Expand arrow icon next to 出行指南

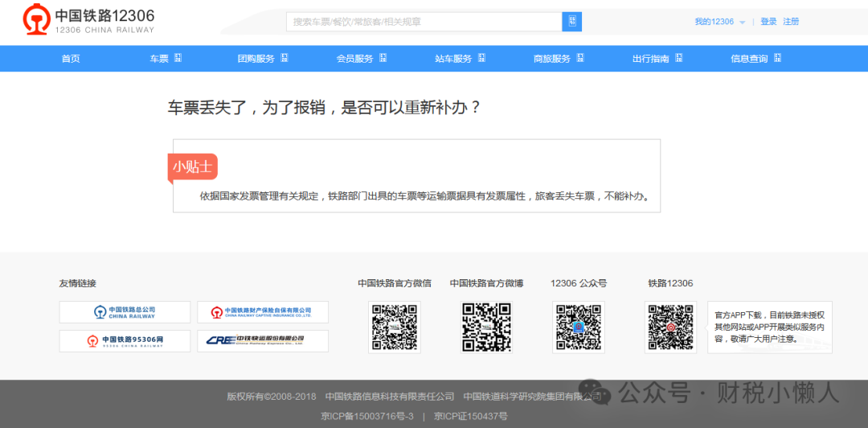[x=679, y=58]
